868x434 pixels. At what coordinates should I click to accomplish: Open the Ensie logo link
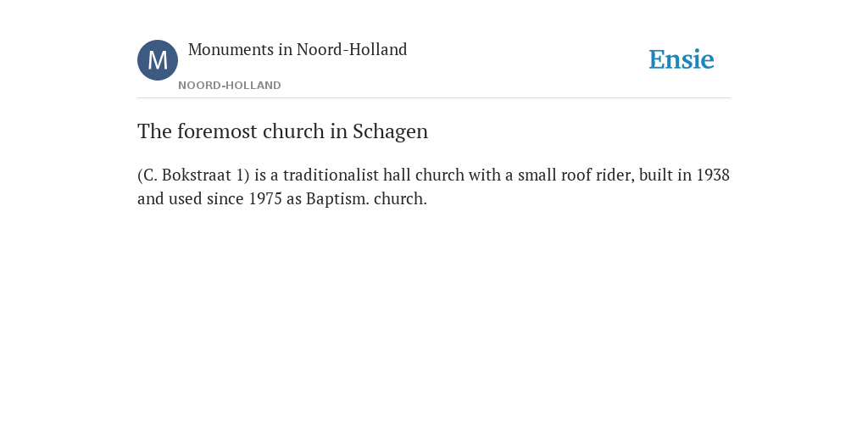tap(682, 60)
